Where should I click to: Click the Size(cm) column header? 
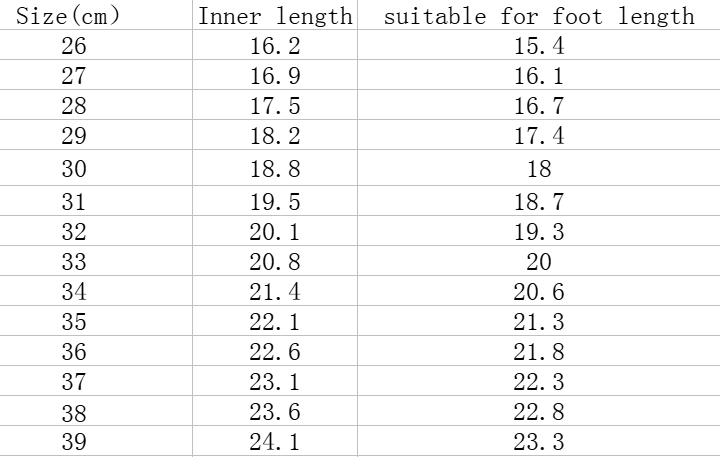pyautogui.click(x=73, y=16)
